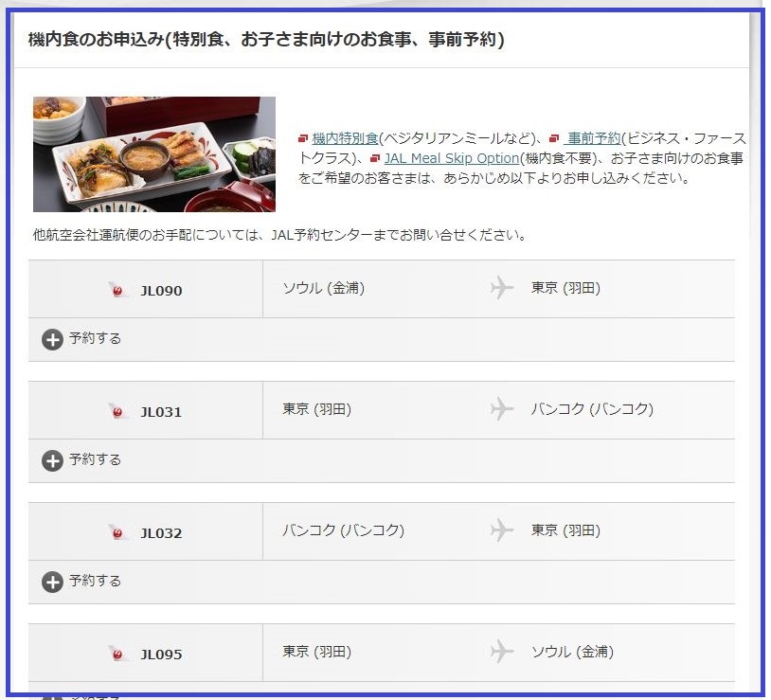The image size is (771, 700).
Task: Select flight number JL095
Action: pyautogui.click(x=161, y=655)
